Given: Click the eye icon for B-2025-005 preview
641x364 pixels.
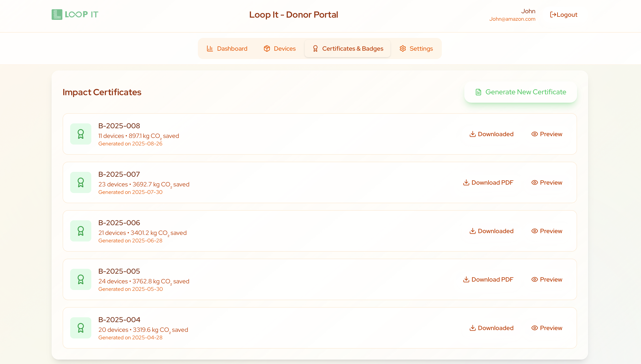Looking at the screenshot, I should 534,279.
